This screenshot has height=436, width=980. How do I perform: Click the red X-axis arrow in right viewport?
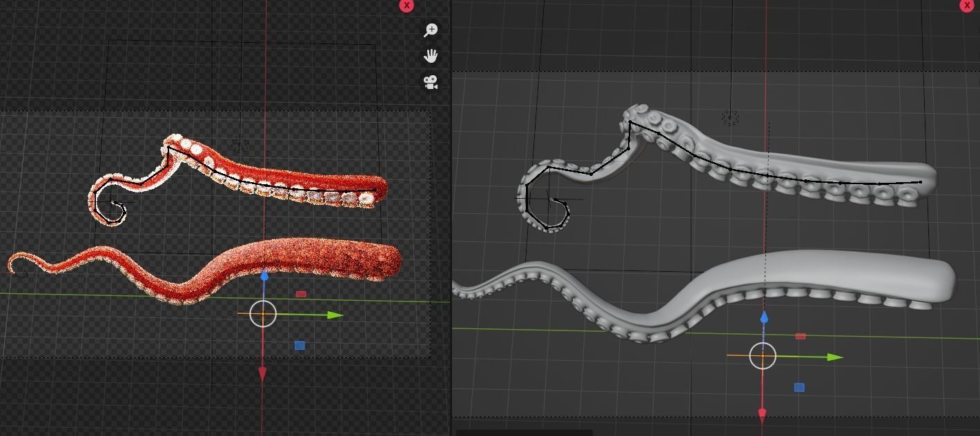point(762,416)
